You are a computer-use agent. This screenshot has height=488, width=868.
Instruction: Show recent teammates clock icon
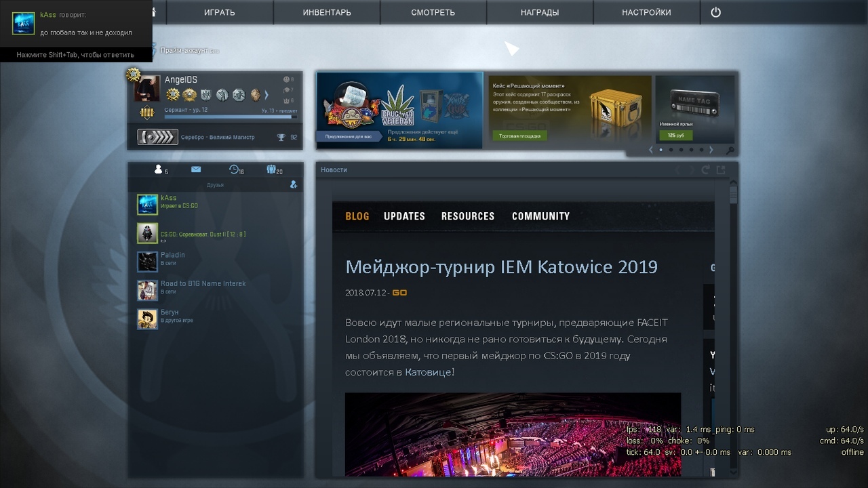(235, 169)
